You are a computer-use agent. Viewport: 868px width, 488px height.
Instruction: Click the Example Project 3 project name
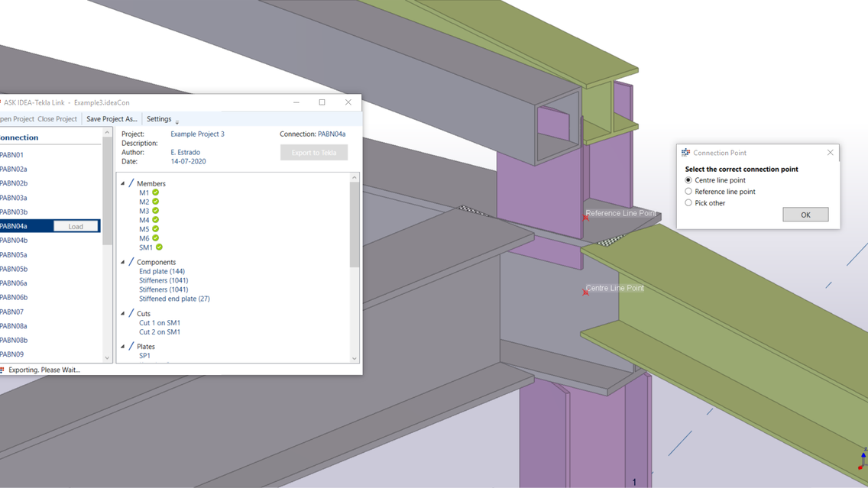pos(198,134)
